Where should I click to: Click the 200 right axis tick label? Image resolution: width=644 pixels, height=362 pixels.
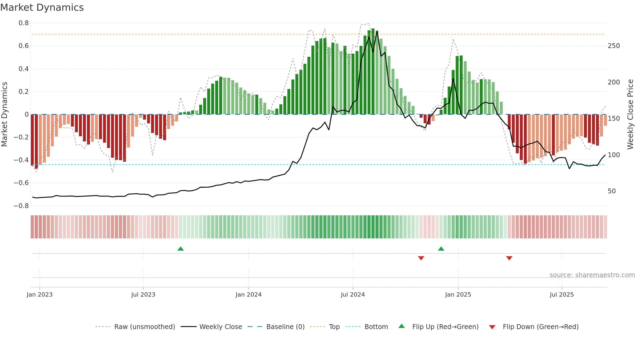click(x=614, y=82)
